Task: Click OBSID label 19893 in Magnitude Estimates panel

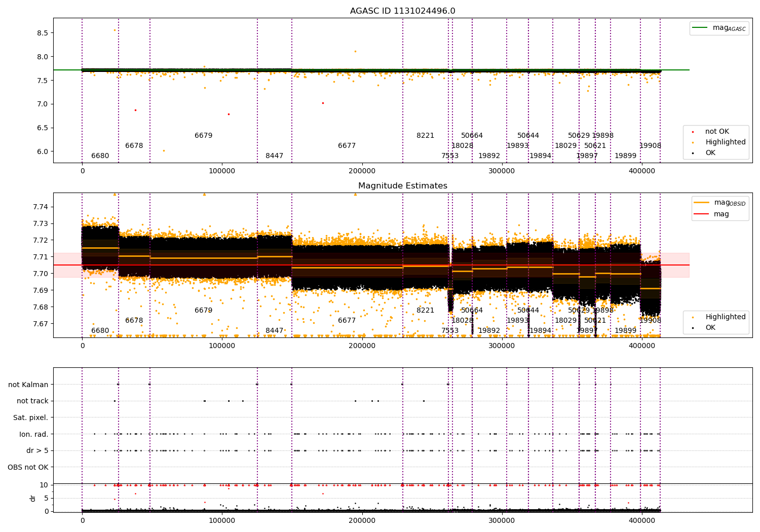Action: pyautogui.click(x=518, y=321)
